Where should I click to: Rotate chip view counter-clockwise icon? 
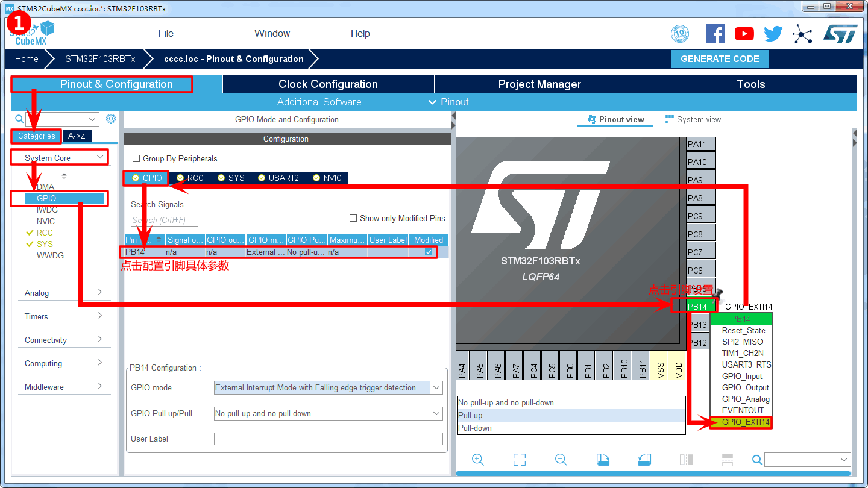(x=644, y=460)
